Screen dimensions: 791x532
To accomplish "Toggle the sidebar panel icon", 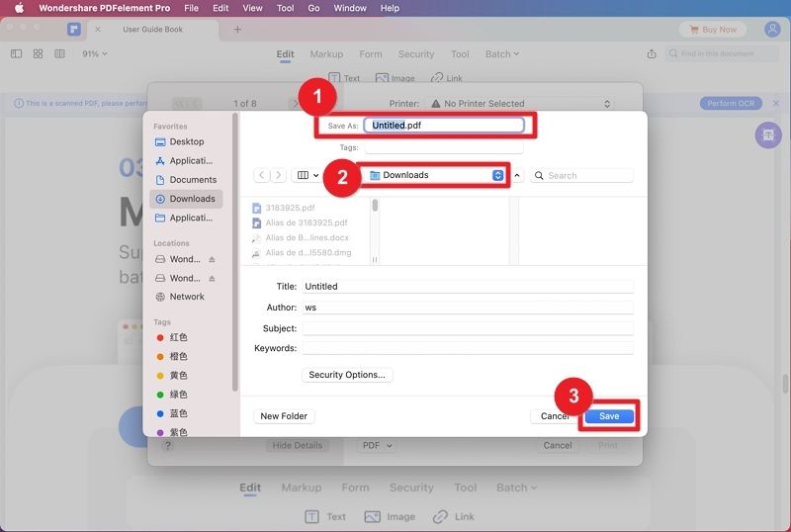I will click(16, 53).
